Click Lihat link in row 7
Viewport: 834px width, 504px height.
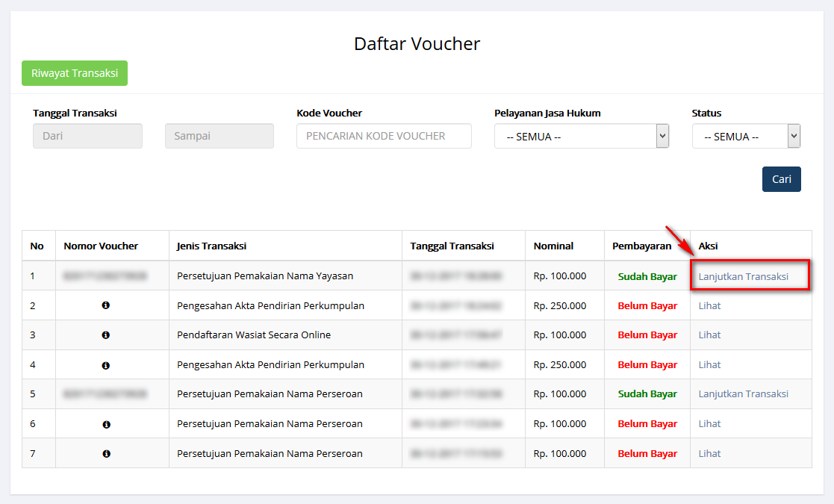709,453
